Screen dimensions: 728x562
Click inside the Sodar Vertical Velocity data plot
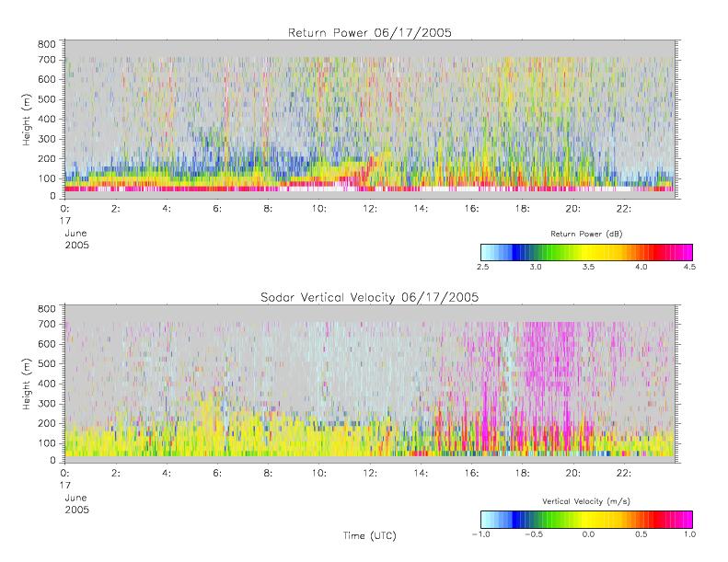[370, 384]
